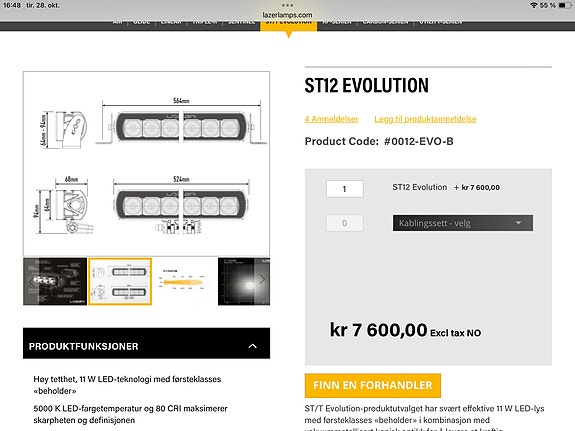Click the FINN EN FORHANDLER button
575x431 pixels.
click(x=373, y=385)
